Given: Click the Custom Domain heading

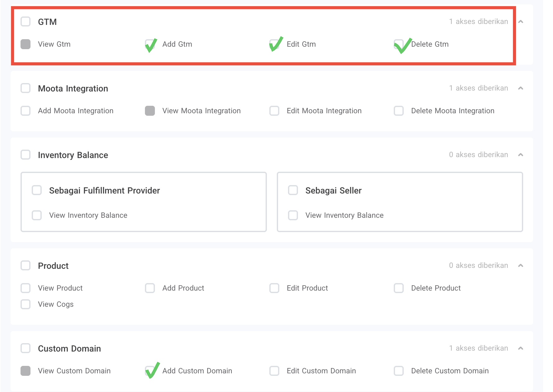Looking at the screenshot, I should click(x=69, y=349).
